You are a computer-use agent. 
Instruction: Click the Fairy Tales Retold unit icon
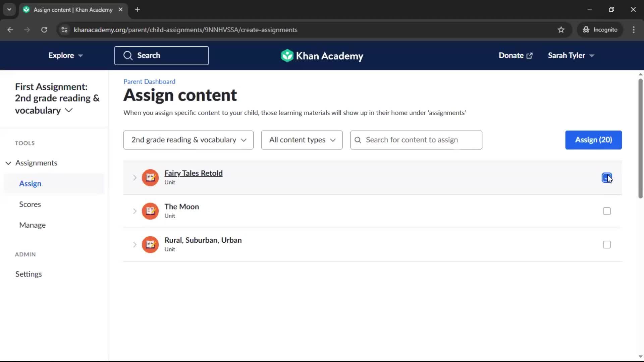pyautogui.click(x=150, y=178)
